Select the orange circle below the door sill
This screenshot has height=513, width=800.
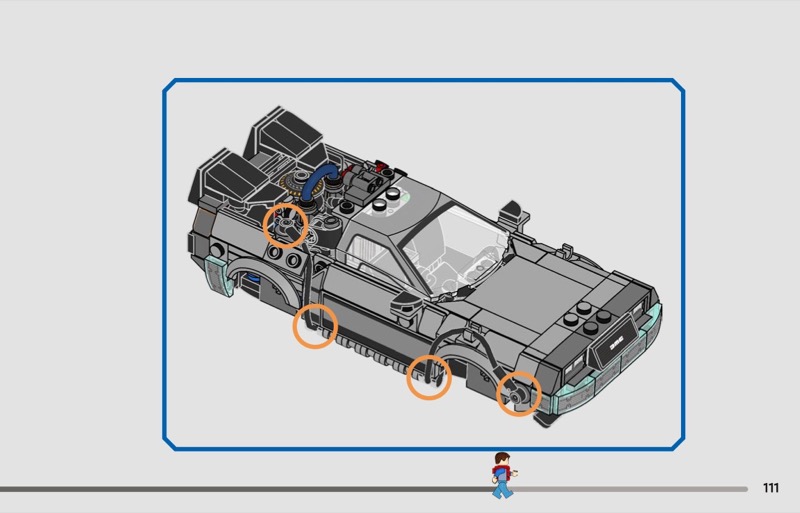pyautogui.click(x=315, y=326)
